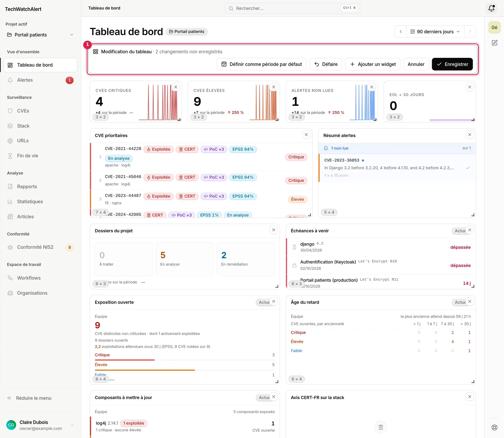Screen dimensions: 504x438
Task: Go to next period arrow
Action: 470,32
